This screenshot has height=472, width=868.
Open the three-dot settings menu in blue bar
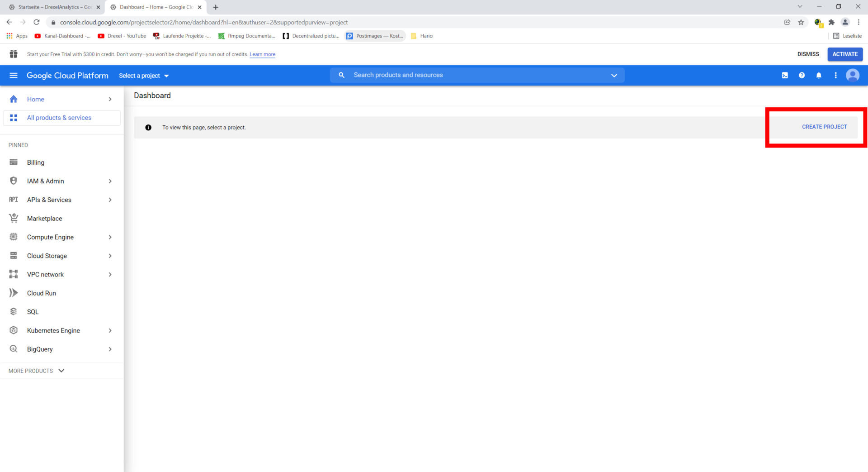(835, 76)
